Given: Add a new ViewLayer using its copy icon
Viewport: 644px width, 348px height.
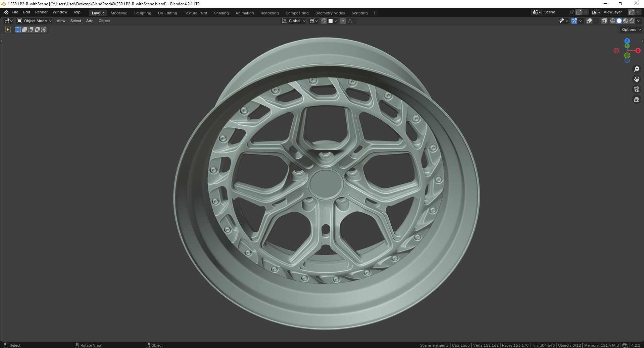Looking at the screenshot, I should click(631, 12).
